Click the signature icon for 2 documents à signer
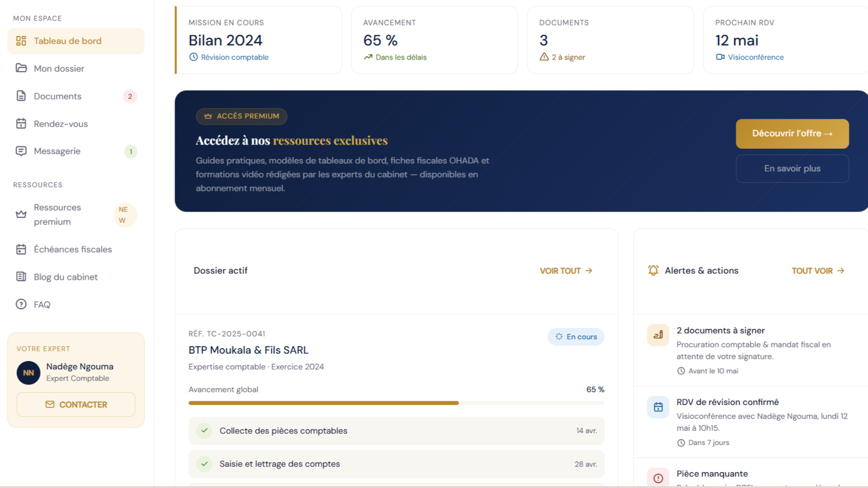This screenshot has width=868, height=488. coord(658,335)
